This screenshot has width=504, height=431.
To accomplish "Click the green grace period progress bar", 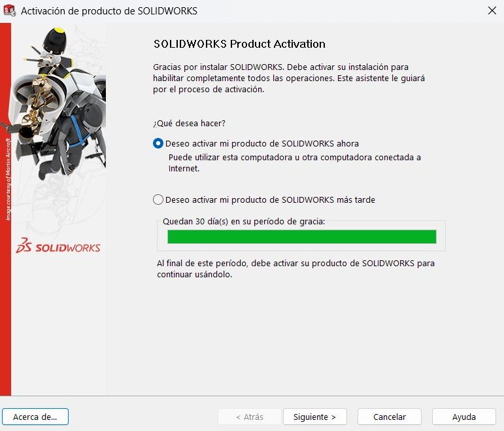I will (302, 237).
